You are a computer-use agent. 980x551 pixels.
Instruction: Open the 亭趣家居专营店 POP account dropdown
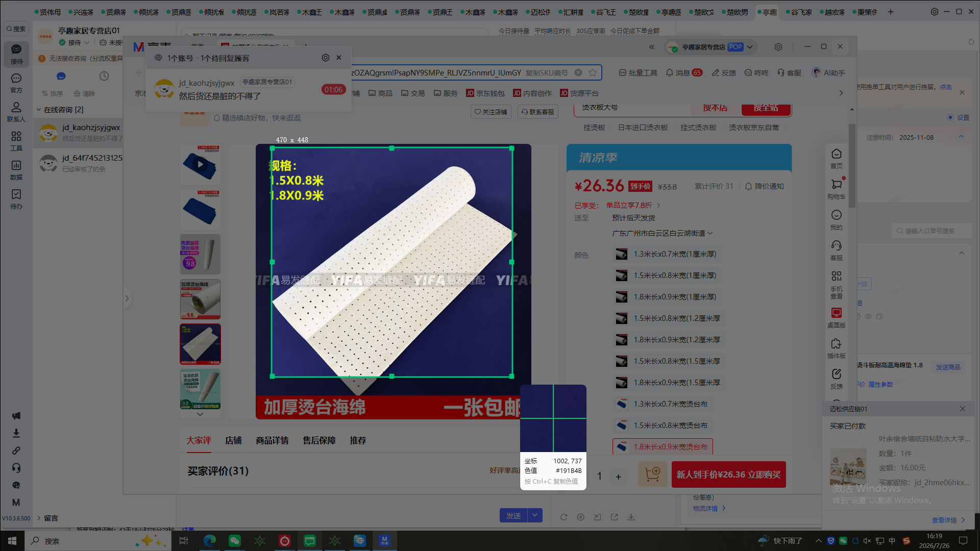[x=710, y=47]
